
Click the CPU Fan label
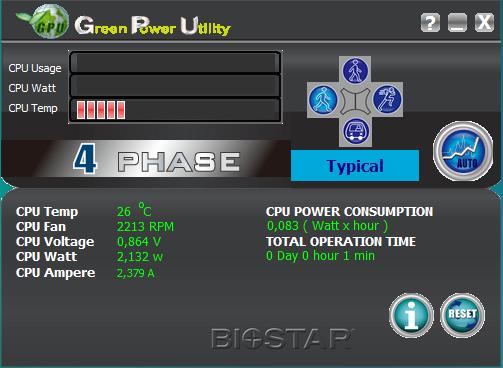(x=41, y=227)
